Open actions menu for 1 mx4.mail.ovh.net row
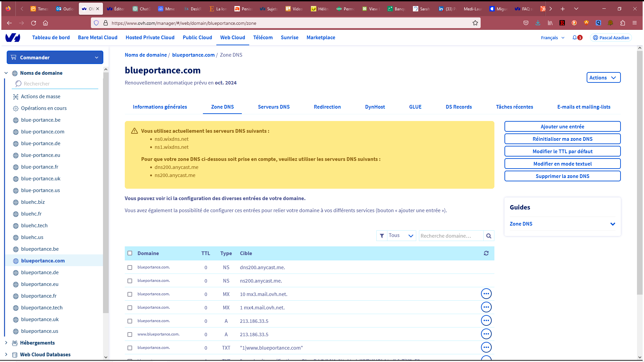This screenshot has width=644, height=362. [486, 307]
